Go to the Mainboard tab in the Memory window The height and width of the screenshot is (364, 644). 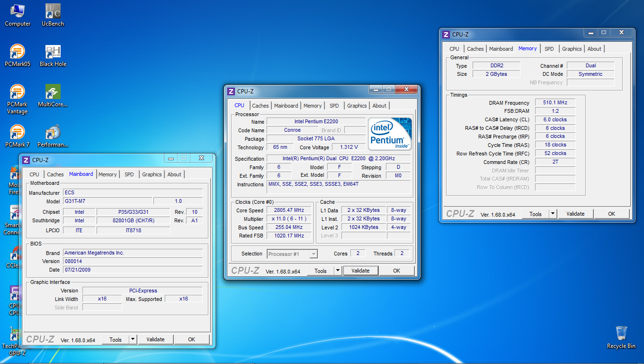[x=501, y=49]
